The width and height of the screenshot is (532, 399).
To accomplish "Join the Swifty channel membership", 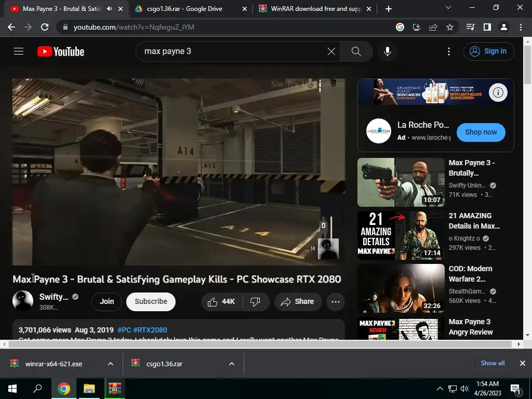I will 107,302.
